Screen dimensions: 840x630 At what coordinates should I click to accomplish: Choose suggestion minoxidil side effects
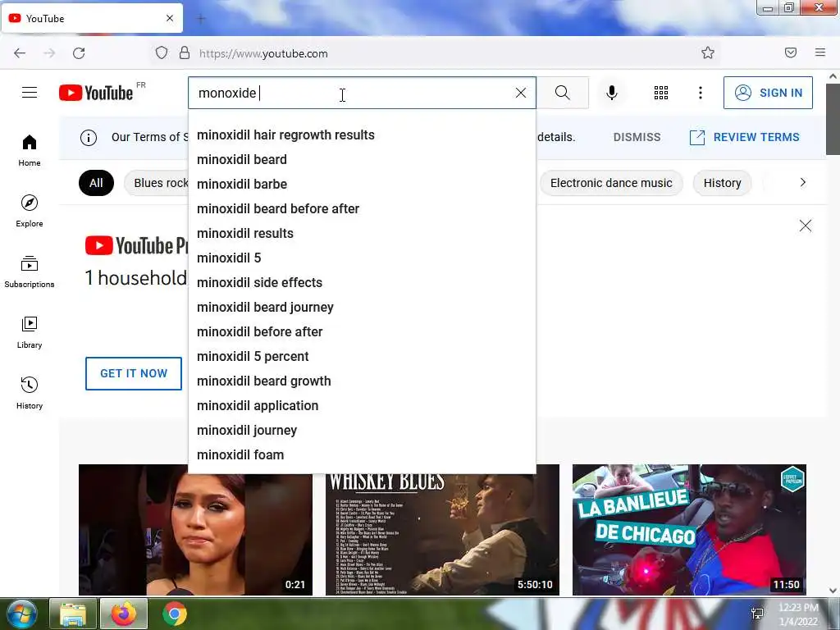pyautogui.click(x=362, y=283)
